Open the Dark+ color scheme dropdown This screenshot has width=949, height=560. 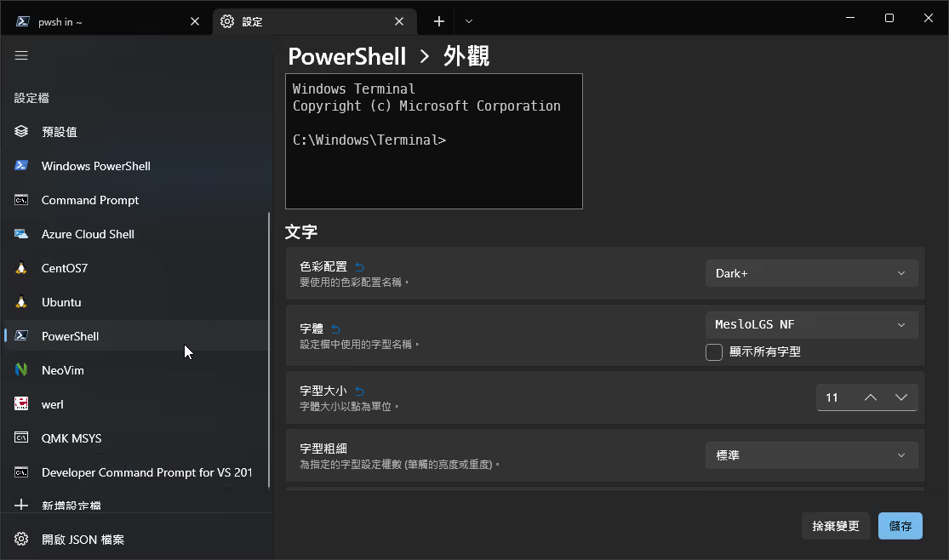pyautogui.click(x=810, y=272)
